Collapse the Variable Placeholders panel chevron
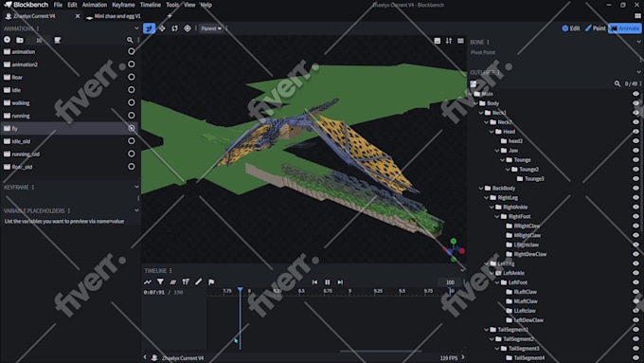 click(136, 210)
